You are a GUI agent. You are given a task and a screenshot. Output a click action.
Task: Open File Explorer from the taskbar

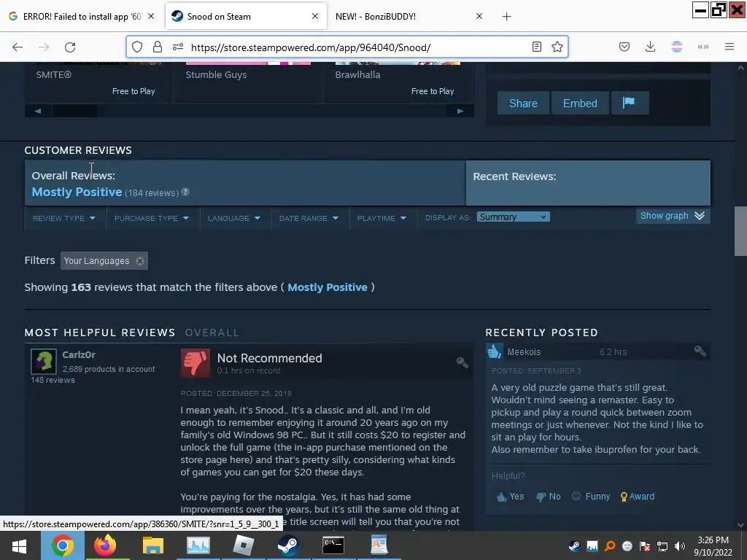coord(153,545)
